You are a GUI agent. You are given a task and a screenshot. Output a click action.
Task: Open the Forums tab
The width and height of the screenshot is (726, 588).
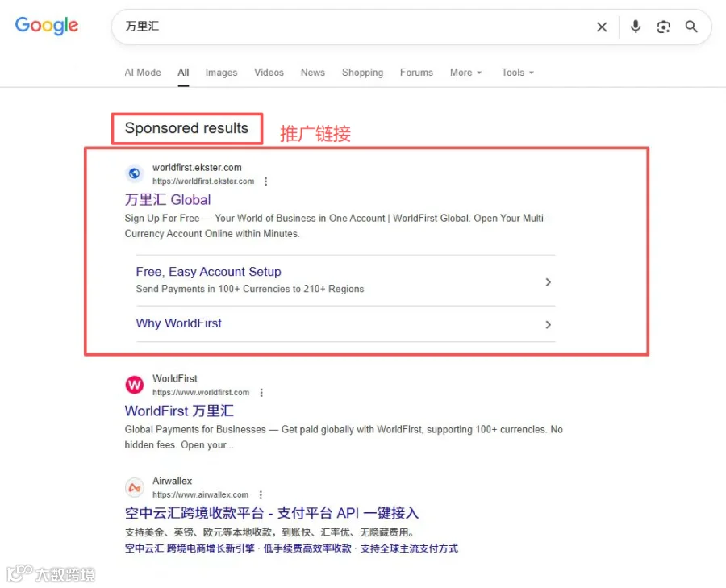tap(416, 73)
